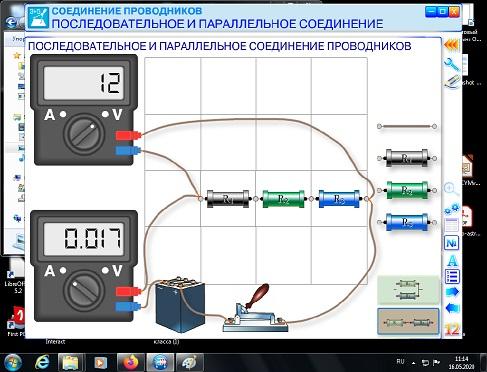
Task: Click the orange double-arrow back icon
Action: (451, 45)
